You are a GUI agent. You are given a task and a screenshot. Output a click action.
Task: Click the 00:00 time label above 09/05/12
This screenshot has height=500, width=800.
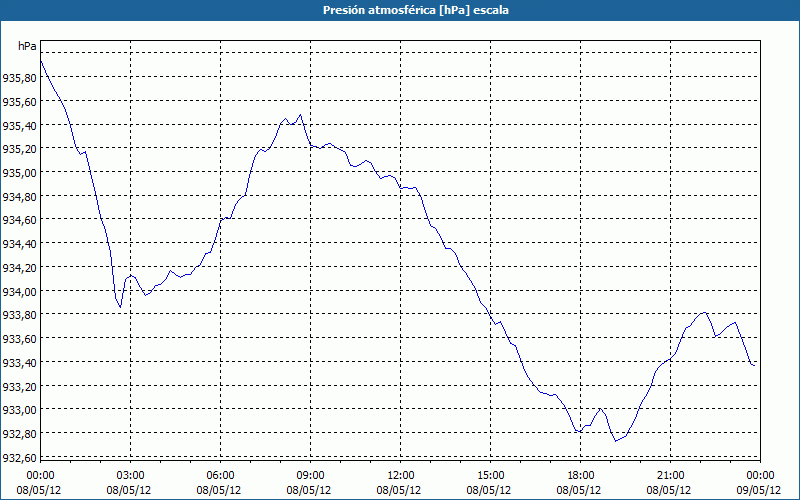(760, 476)
